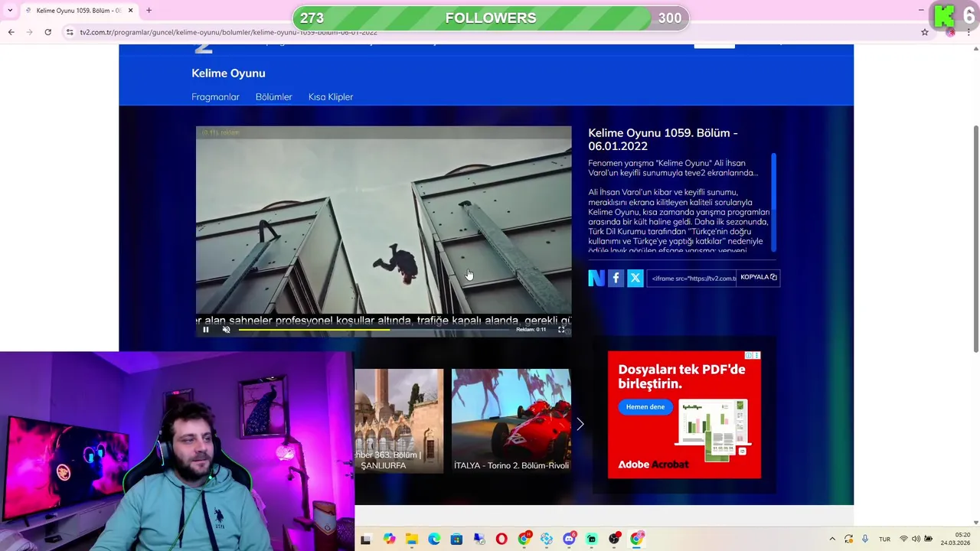Share the episode on X
980x551 pixels.
[x=635, y=278]
